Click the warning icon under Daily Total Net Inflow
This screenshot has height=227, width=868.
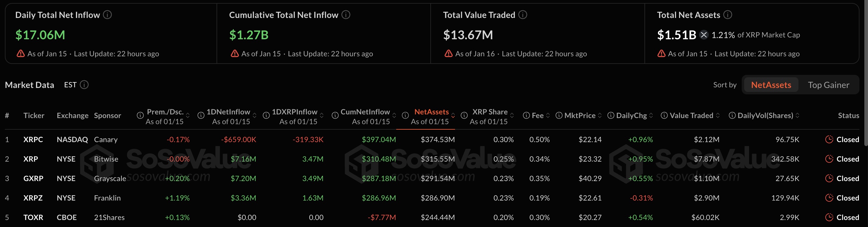click(x=20, y=54)
